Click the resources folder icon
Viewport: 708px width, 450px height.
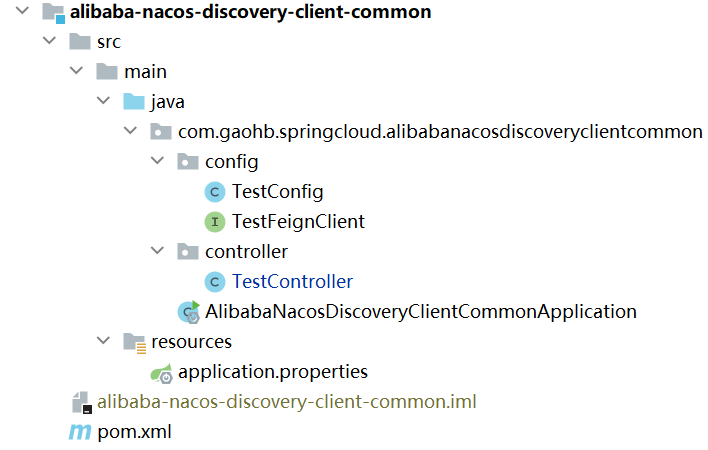tap(135, 343)
